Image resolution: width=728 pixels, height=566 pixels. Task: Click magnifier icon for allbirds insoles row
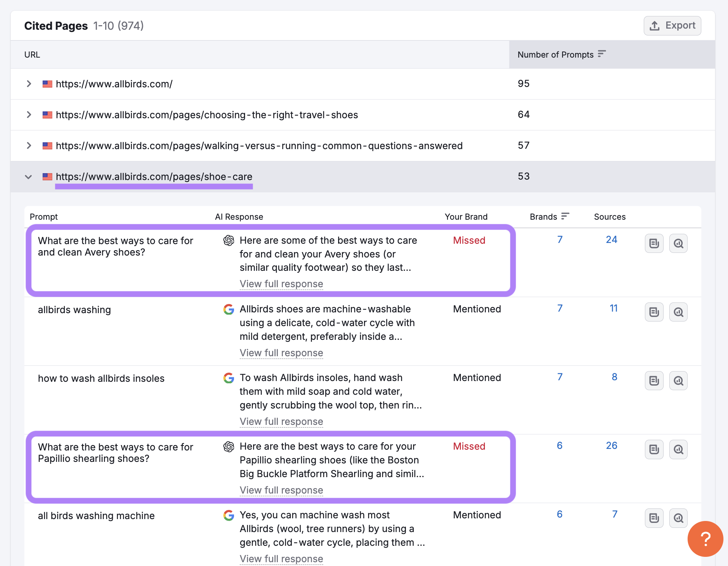point(678,381)
